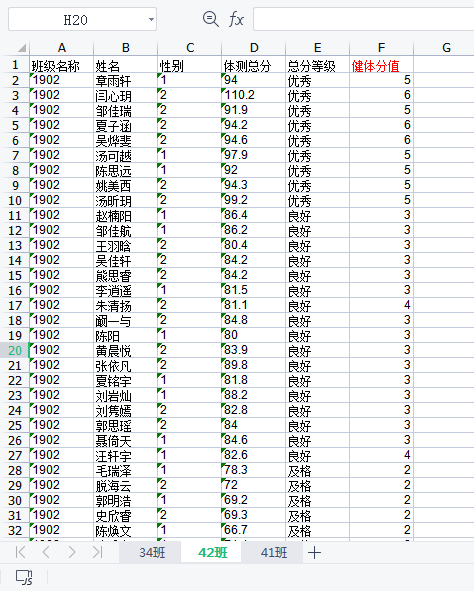This screenshot has width=474, height=591.
Task: Go to last sheet navigation arrow
Action: [x=98, y=552]
